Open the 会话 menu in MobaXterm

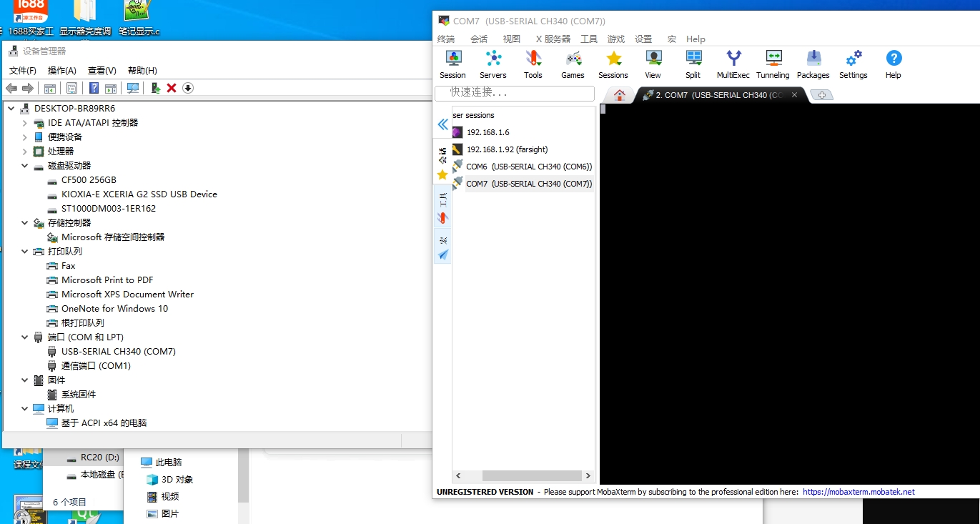(x=479, y=39)
